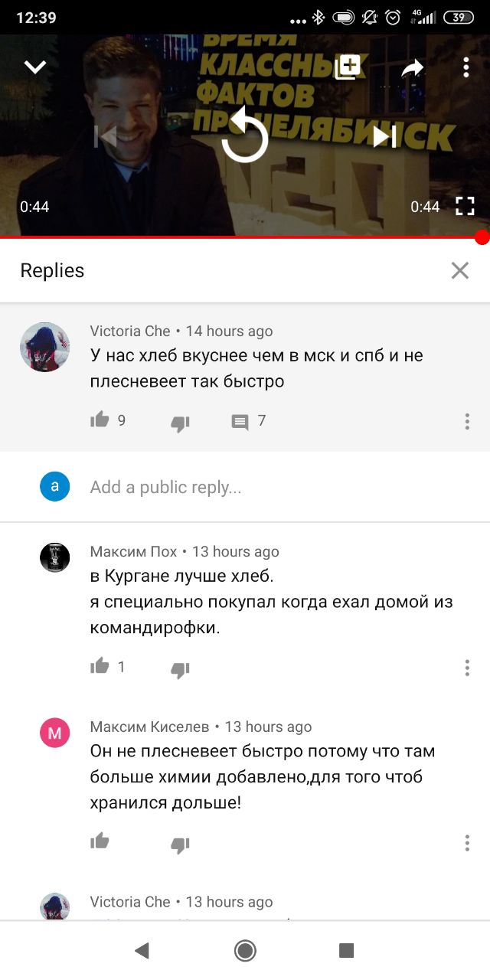Skip to next video
Viewport: 490px width, 980px height.
click(x=384, y=136)
